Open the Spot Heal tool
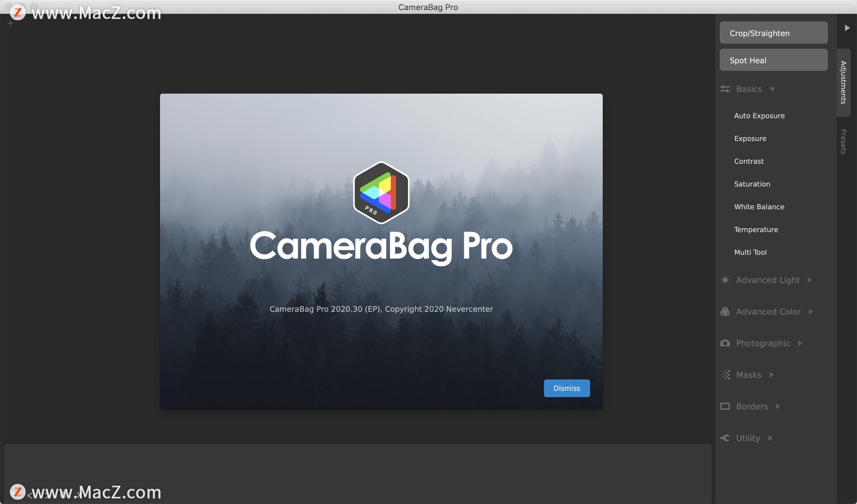The height and width of the screenshot is (504, 857). [x=773, y=60]
